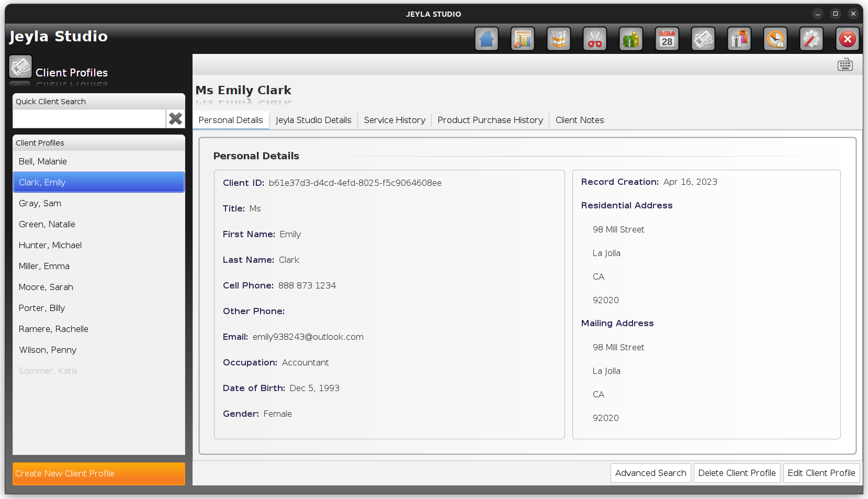The height and width of the screenshot is (499, 868).
Task: Select client Bell, Malanie
Action: (x=99, y=161)
